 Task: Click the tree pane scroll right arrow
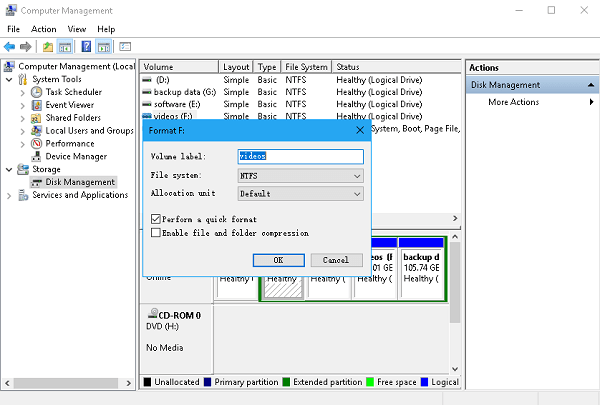[129, 383]
